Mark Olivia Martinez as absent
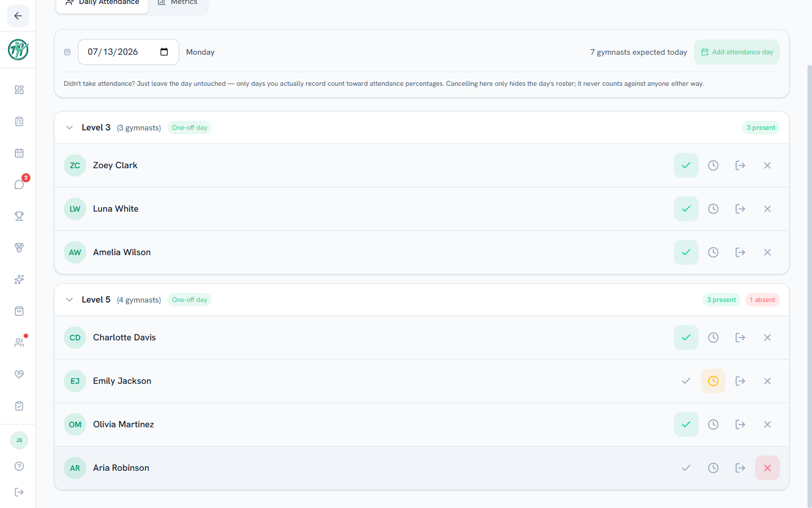This screenshot has height=508, width=812. click(x=767, y=424)
